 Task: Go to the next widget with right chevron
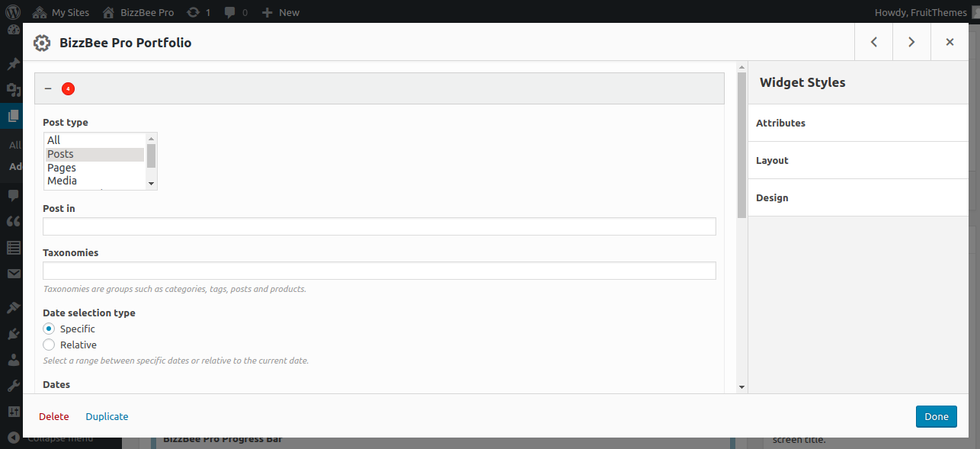[911, 42]
